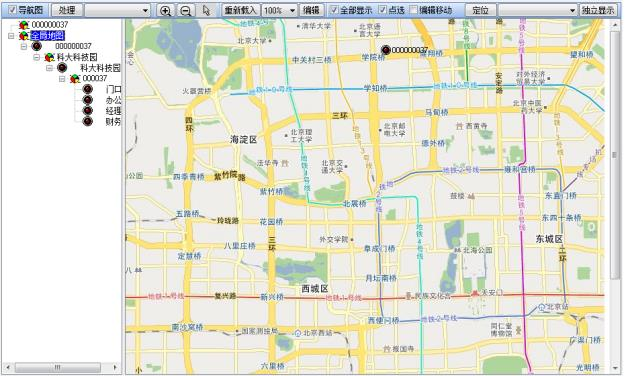This screenshot has height=376, width=628.
Task: Click the 独立显示 button
Action: coord(598,10)
